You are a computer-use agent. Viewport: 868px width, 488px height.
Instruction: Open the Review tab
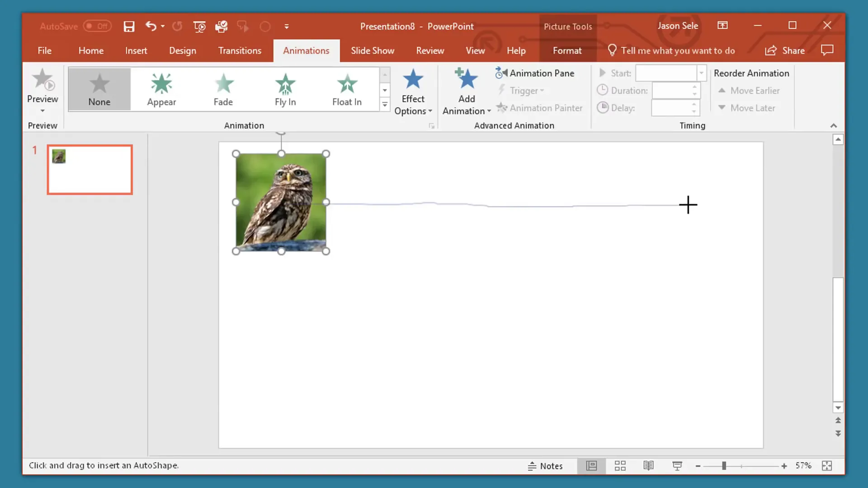[430, 51]
